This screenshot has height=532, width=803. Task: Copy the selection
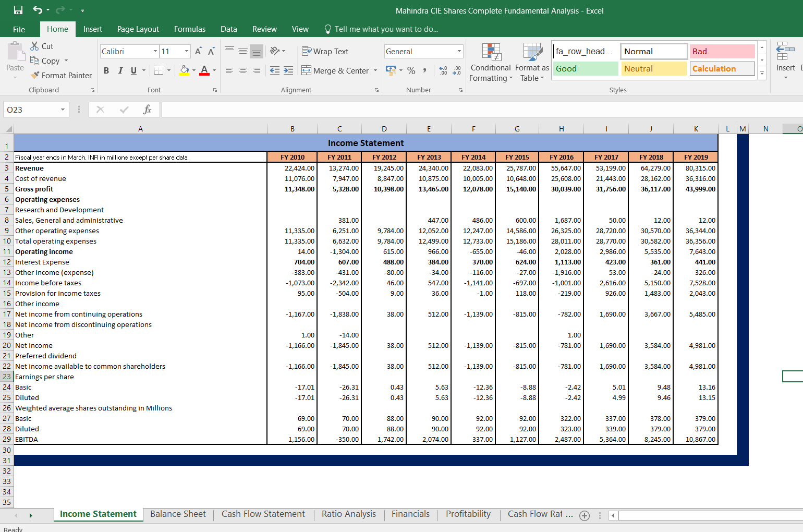[x=45, y=61]
